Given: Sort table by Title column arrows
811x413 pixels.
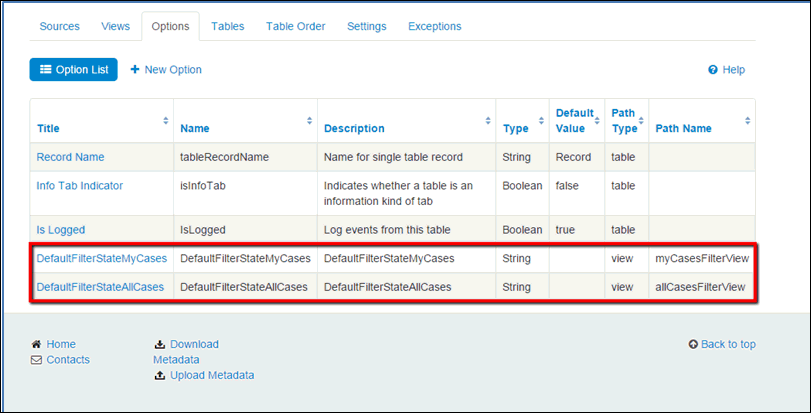Looking at the screenshot, I should click(165, 121).
